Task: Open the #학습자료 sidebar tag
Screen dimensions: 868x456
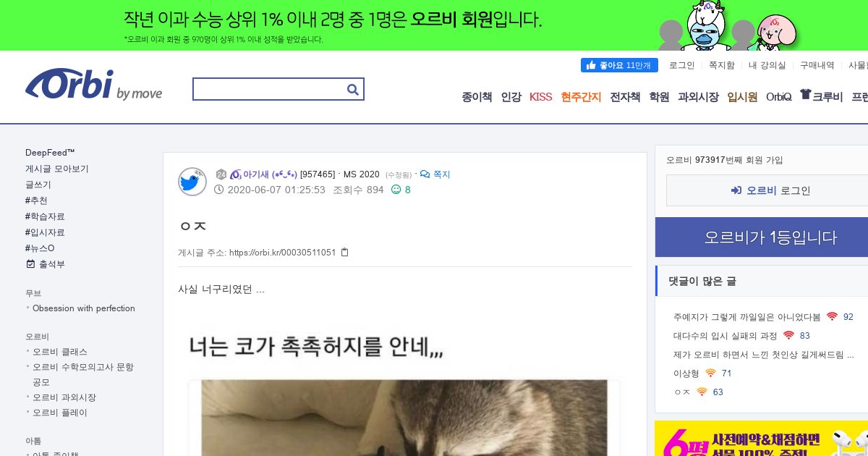Action: point(45,216)
